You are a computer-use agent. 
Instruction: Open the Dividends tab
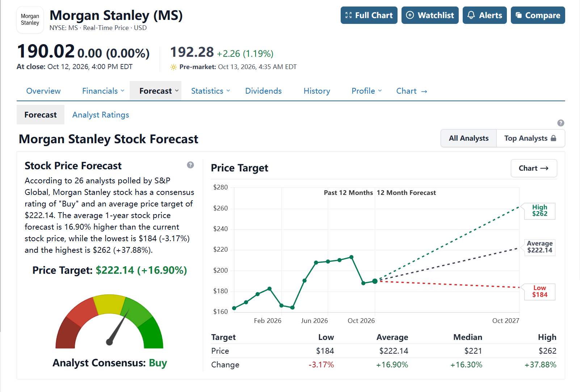point(263,91)
